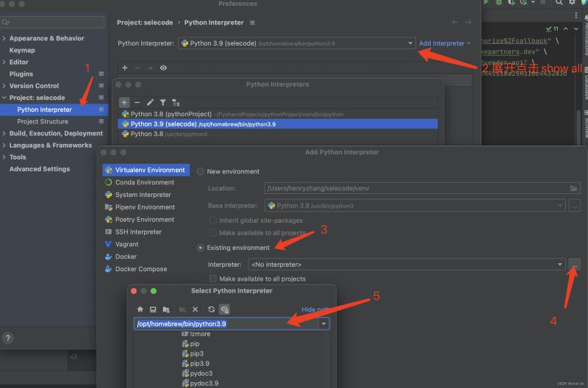Add interpreter with plus icon in Python Interpreters dialog
Screen dimensions: 588x388
(124, 102)
